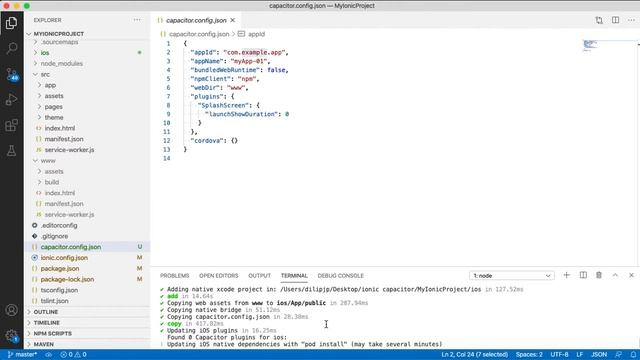This screenshot has width=640, height=360.
Task: Synchronize changes icon in status bar
Action: pyautogui.click(x=48, y=355)
